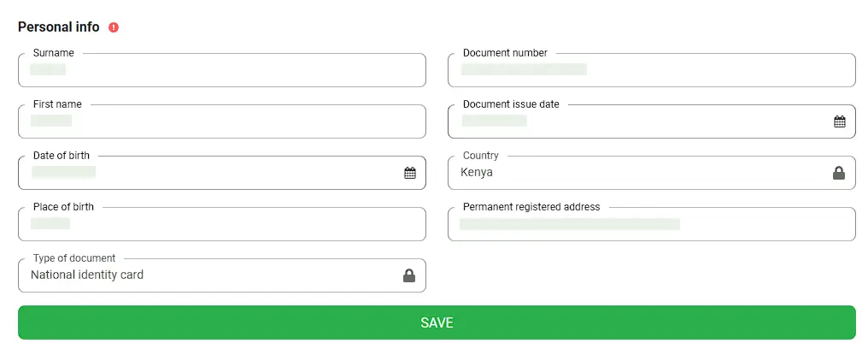Focus the Document number input field
The width and height of the screenshot is (868, 355).
click(x=651, y=71)
